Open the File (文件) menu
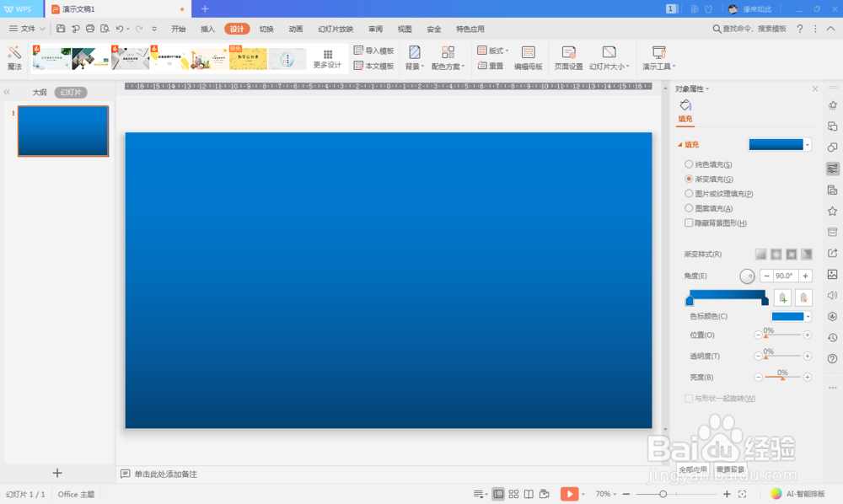 coord(26,29)
